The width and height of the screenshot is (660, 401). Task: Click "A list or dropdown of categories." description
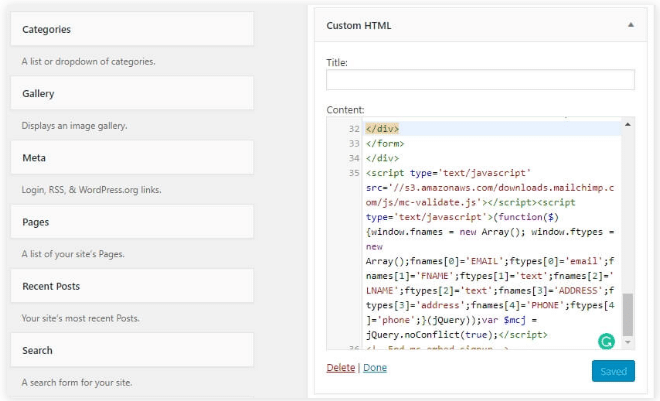point(88,61)
